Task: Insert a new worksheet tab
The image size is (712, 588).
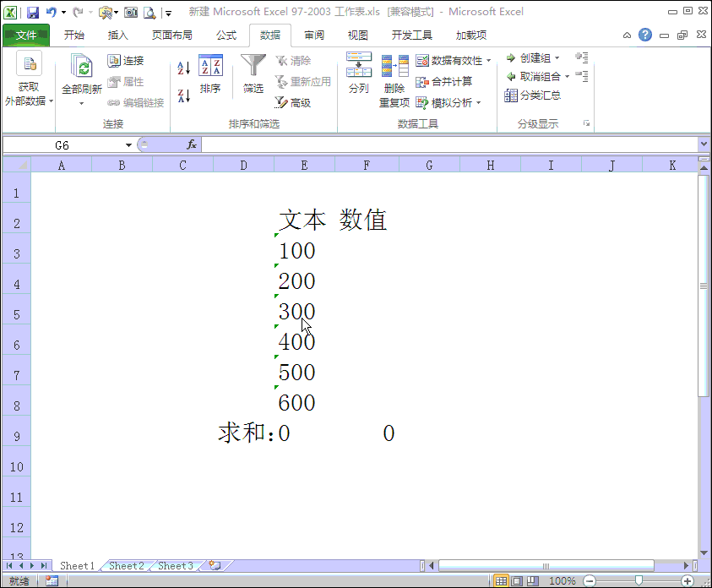Action: point(215,565)
